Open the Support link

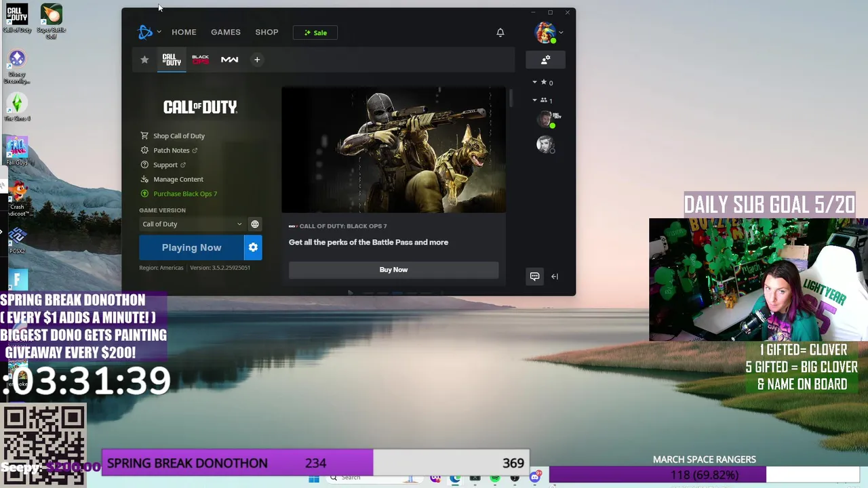tap(165, 165)
